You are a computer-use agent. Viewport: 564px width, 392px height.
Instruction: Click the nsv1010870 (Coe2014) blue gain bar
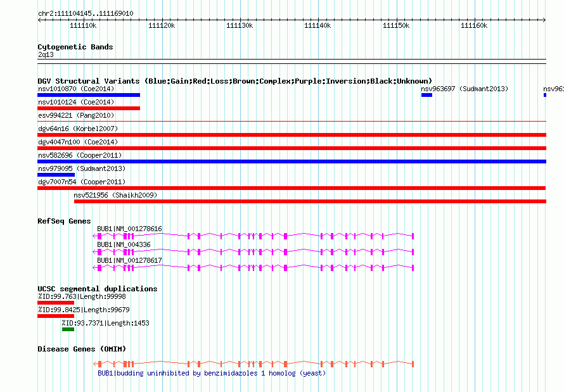pyautogui.click(x=89, y=95)
